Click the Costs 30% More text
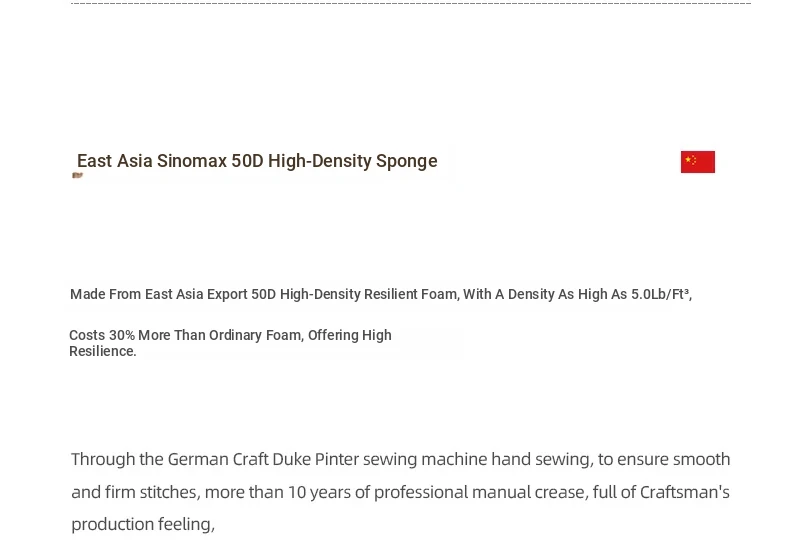 pos(120,335)
